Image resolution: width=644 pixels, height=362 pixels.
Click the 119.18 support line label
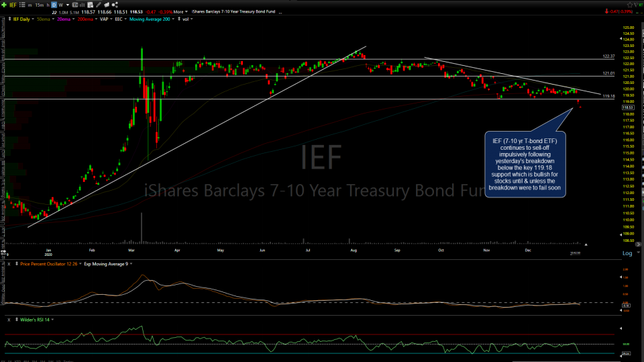pos(608,96)
